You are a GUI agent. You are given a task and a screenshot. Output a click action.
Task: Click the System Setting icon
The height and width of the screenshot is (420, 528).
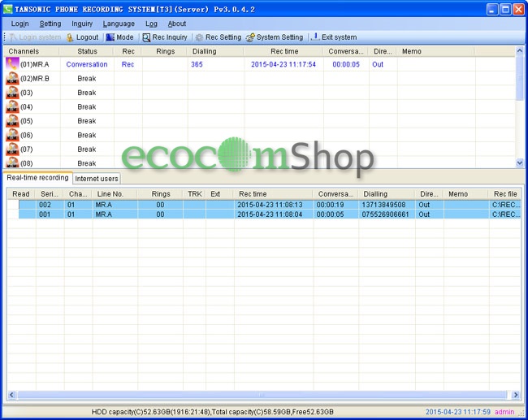[250, 37]
